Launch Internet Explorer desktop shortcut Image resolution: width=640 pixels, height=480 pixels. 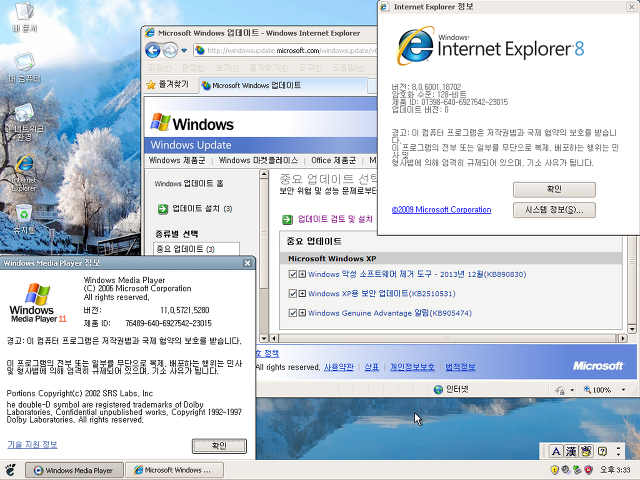coord(24,173)
